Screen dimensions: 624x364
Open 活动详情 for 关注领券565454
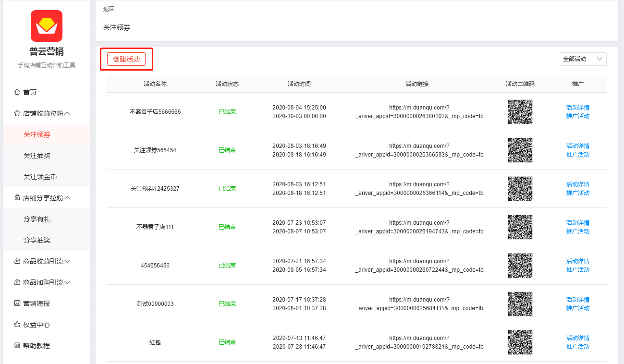tap(578, 146)
